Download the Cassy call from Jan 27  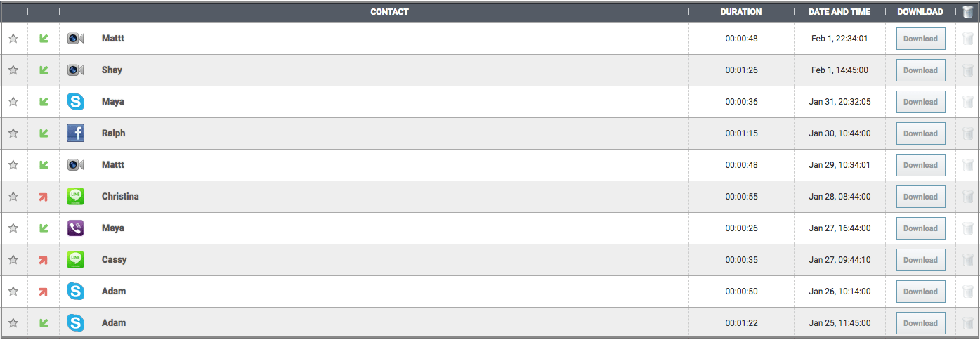pos(920,260)
